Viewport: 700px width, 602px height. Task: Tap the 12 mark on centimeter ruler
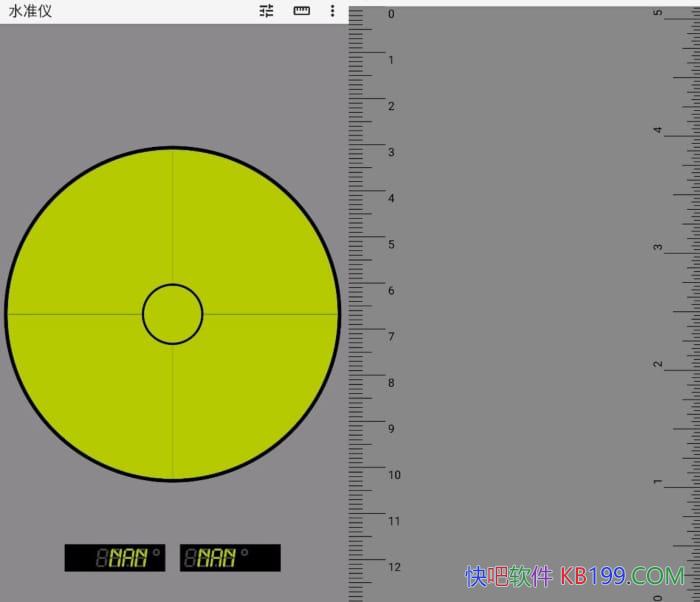[393, 567]
